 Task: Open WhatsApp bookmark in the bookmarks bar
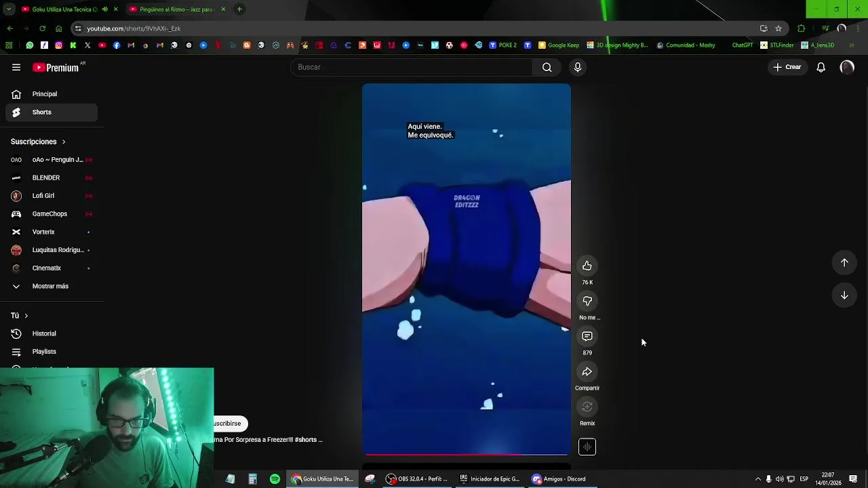point(30,45)
